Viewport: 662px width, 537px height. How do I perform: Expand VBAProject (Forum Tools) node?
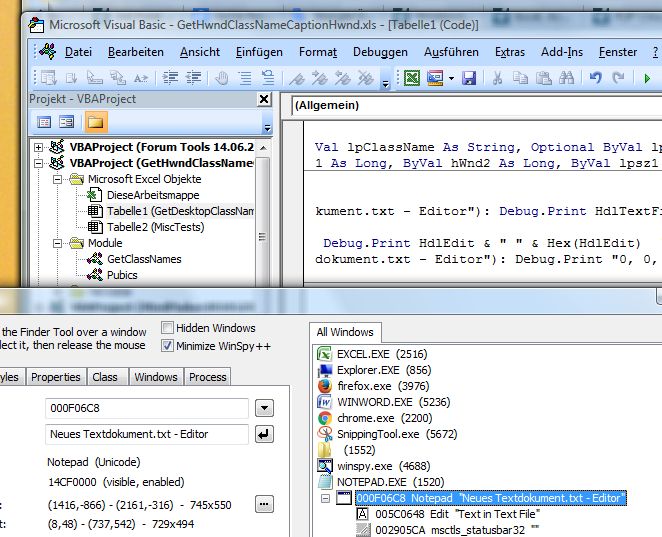38,147
